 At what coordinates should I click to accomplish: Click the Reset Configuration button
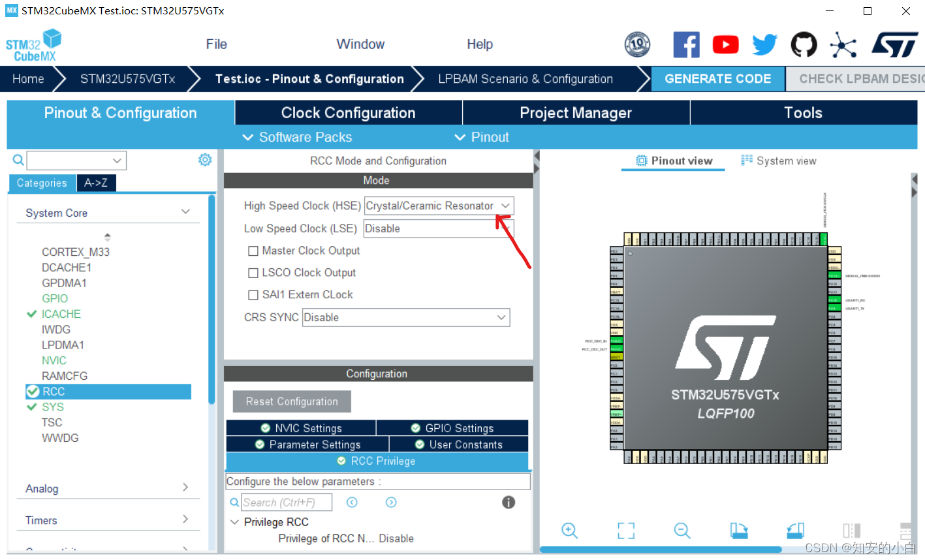click(x=291, y=401)
